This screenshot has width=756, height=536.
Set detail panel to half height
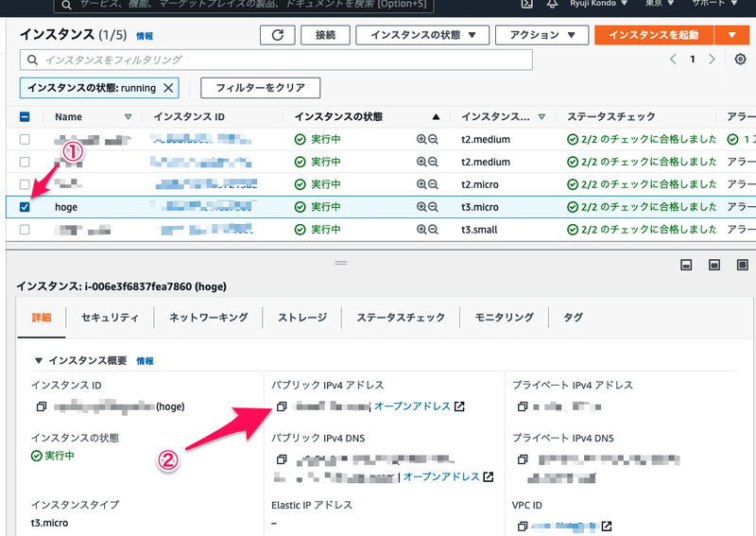coord(714,265)
